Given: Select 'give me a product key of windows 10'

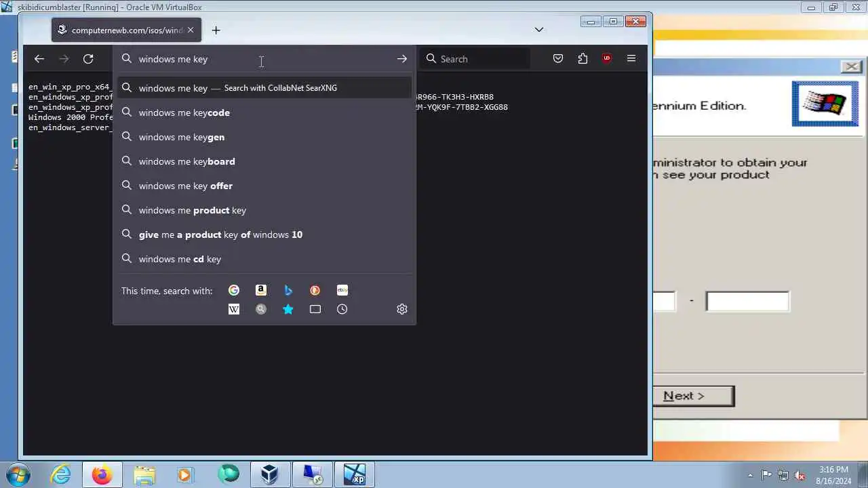Looking at the screenshot, I should (x=264, y=235).
